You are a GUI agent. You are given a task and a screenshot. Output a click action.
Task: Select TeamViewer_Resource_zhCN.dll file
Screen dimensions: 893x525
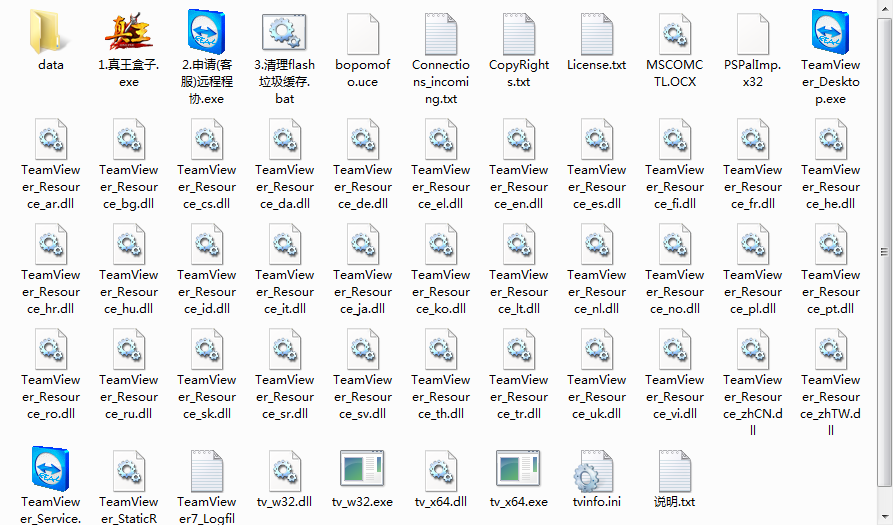[752, 349]
